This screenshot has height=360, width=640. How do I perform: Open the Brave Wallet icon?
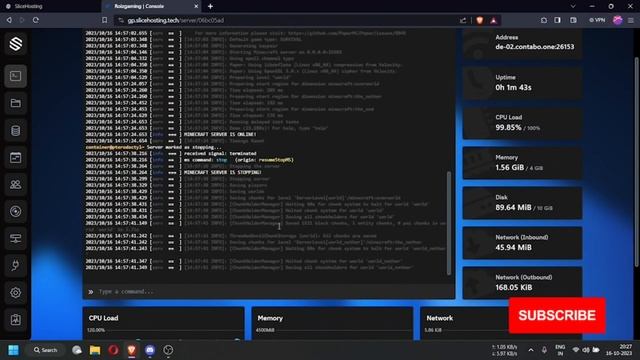(x=573, y=20)
